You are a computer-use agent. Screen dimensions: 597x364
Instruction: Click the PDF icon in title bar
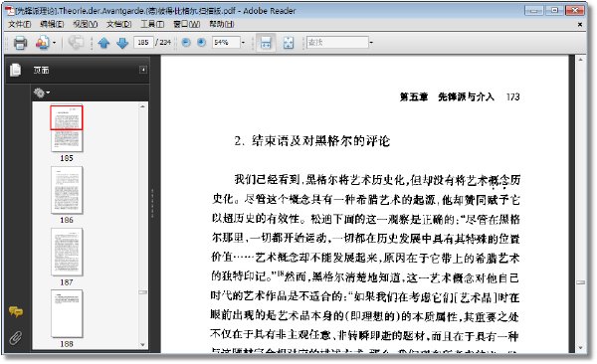(9, 11)
